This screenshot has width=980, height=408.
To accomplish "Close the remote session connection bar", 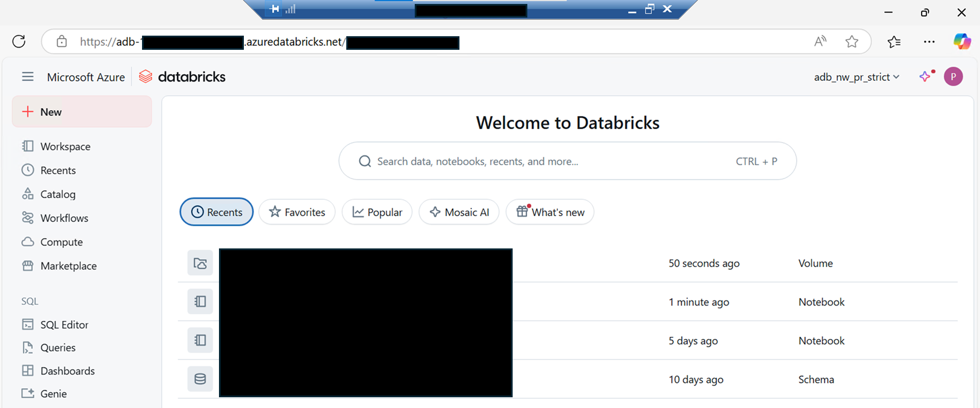I will click(x=667, y=9).
